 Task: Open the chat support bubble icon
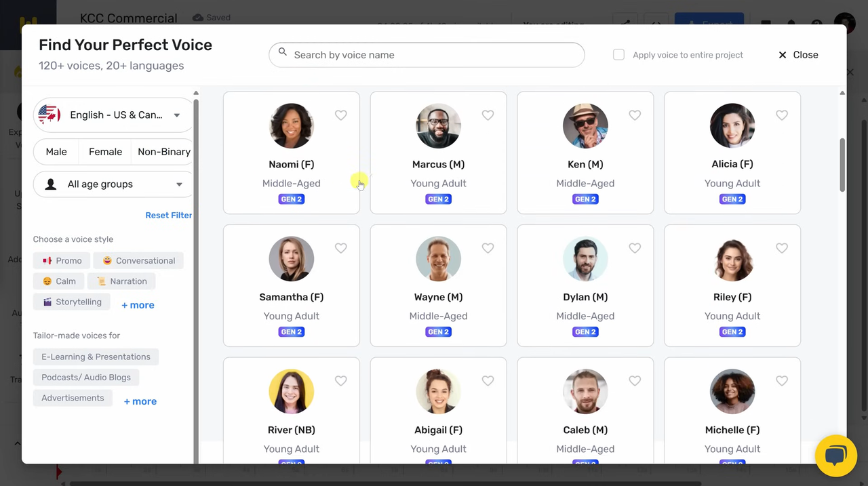tap(835, 455)
